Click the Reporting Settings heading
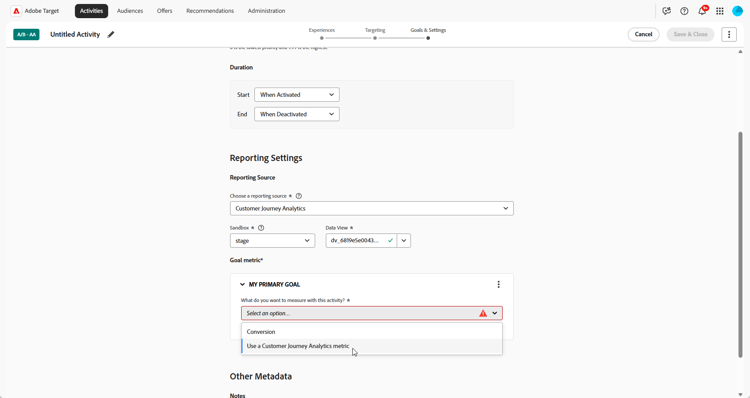This screenshot has height=398, width=750. point(266,158)
